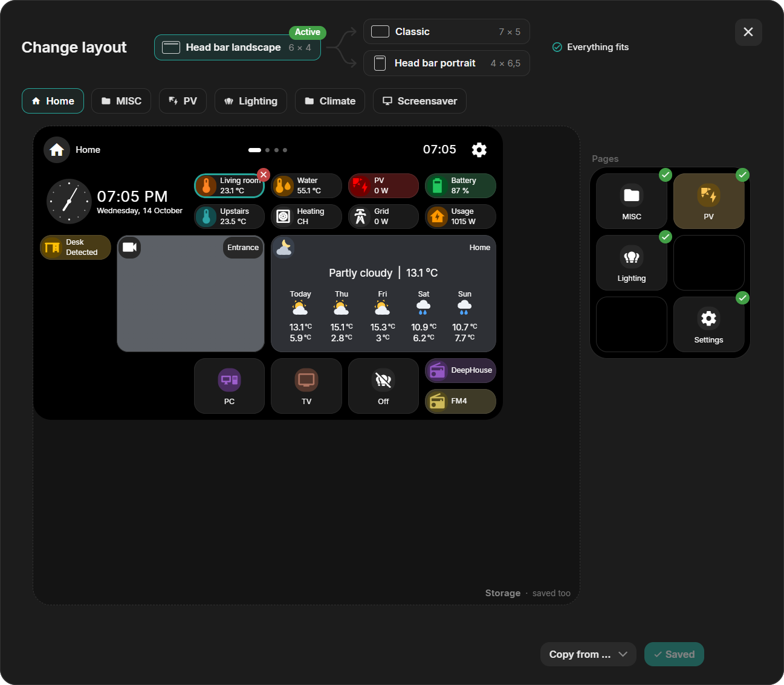Click the Saved button
This screenshot has height=685, width=784.
click(674, 654)
